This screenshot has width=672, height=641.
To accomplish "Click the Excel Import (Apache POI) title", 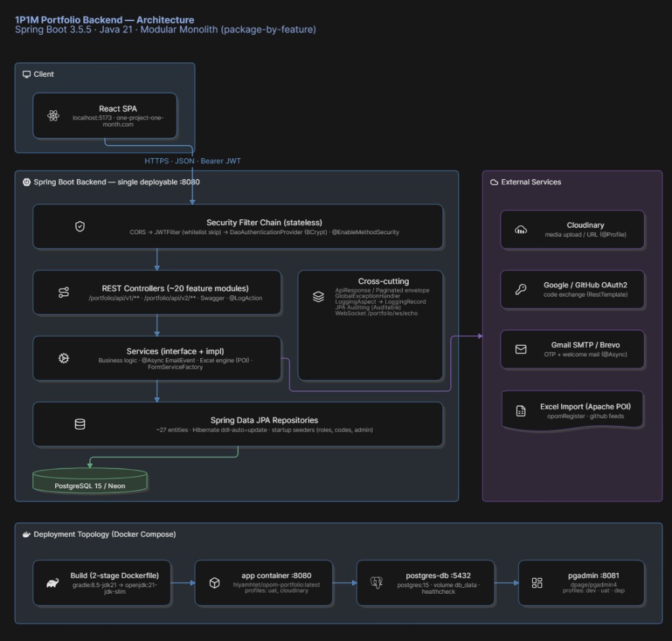I will coord(585,407).
